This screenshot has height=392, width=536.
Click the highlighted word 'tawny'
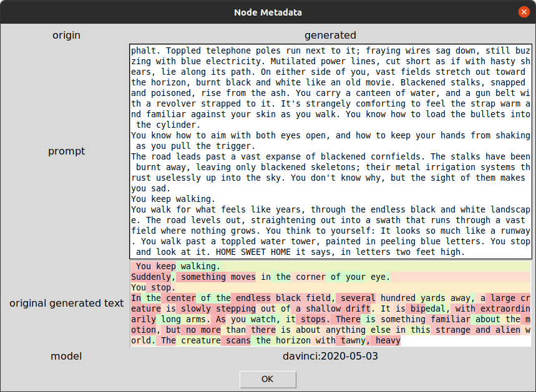pyautogui.click(x=353, y=340)
